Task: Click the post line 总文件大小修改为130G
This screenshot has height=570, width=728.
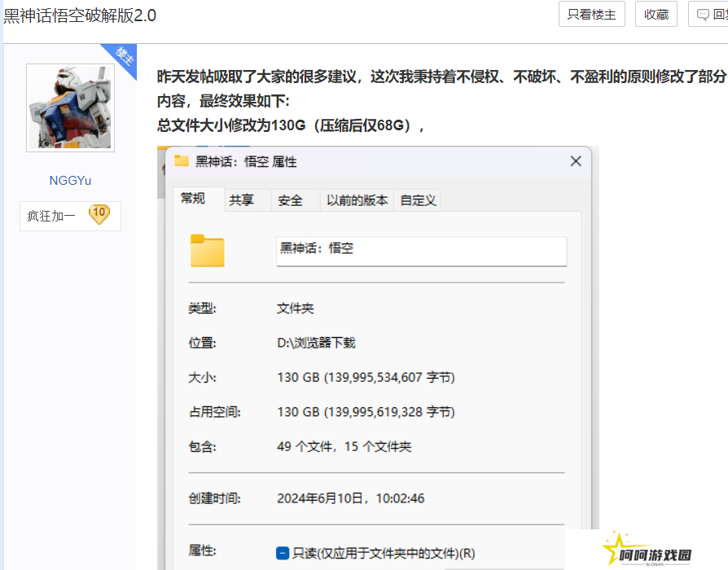Action: (x=291, y=125)
